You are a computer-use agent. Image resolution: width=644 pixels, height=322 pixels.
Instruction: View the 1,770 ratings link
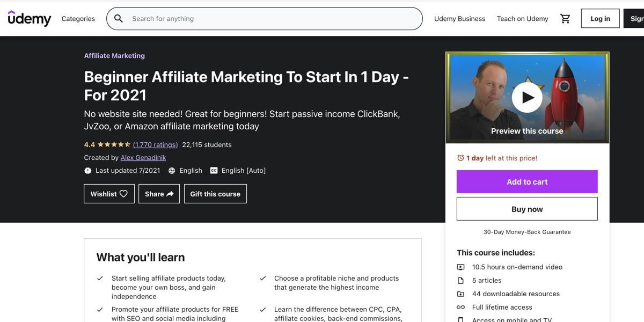(156, 145)
